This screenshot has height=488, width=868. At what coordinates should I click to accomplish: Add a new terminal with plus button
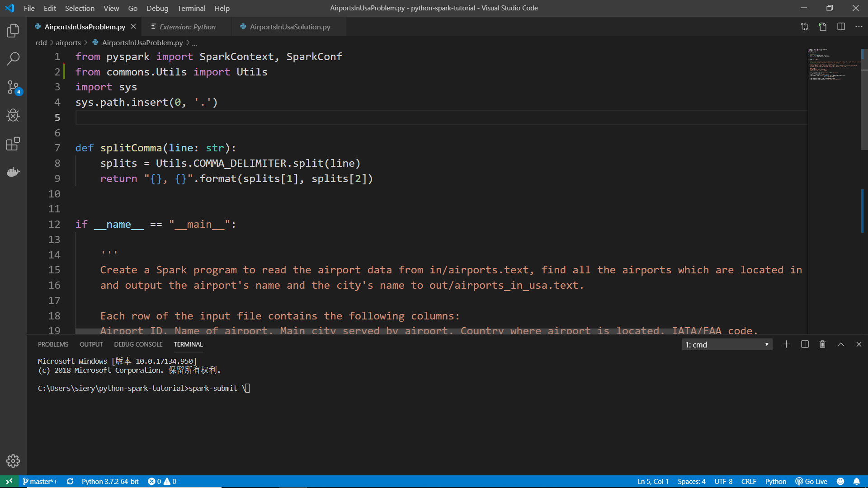[x=786, y=344]
